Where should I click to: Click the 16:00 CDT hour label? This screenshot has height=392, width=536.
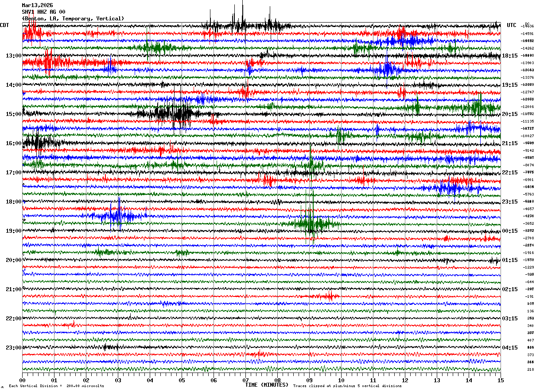tap(14, 143)
